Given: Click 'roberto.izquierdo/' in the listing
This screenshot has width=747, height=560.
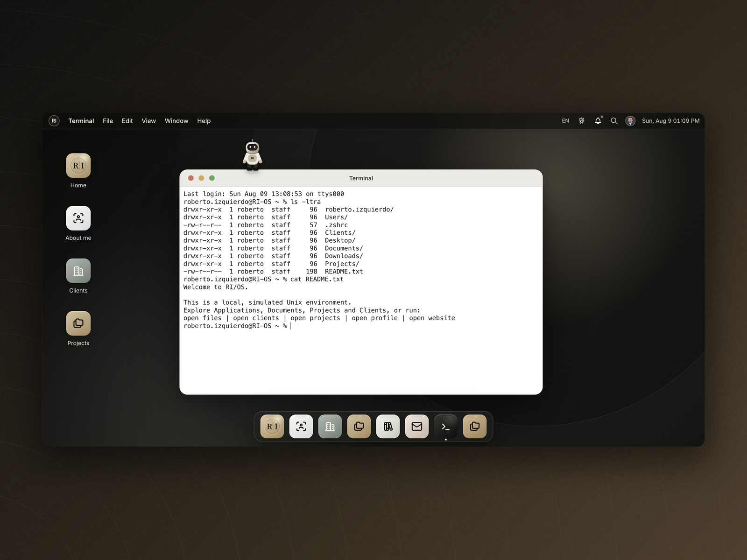Looking at the screenshot, I should (x=359, y=210).
